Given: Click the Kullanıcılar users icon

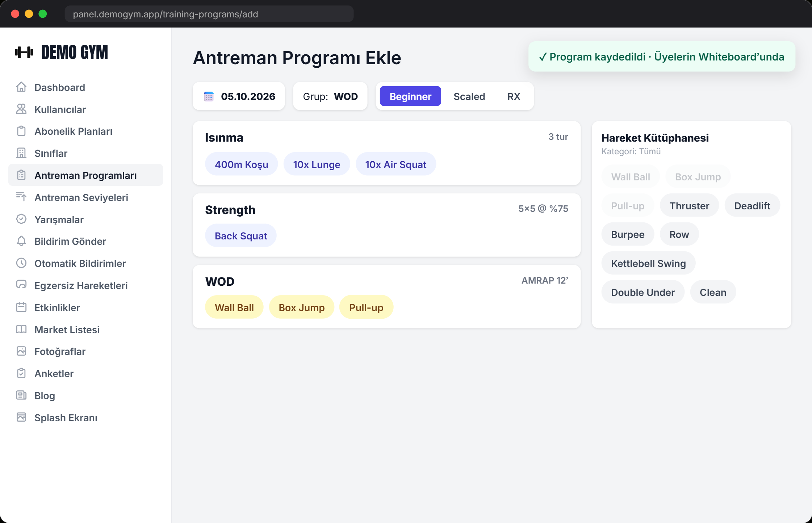Looking at the screenshot, I should point(21,109).
